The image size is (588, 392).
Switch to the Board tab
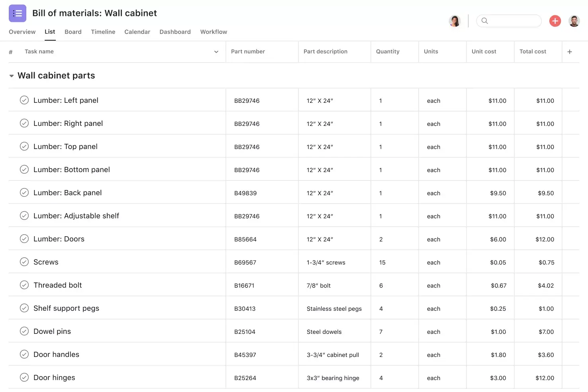(x=73, y=32)
